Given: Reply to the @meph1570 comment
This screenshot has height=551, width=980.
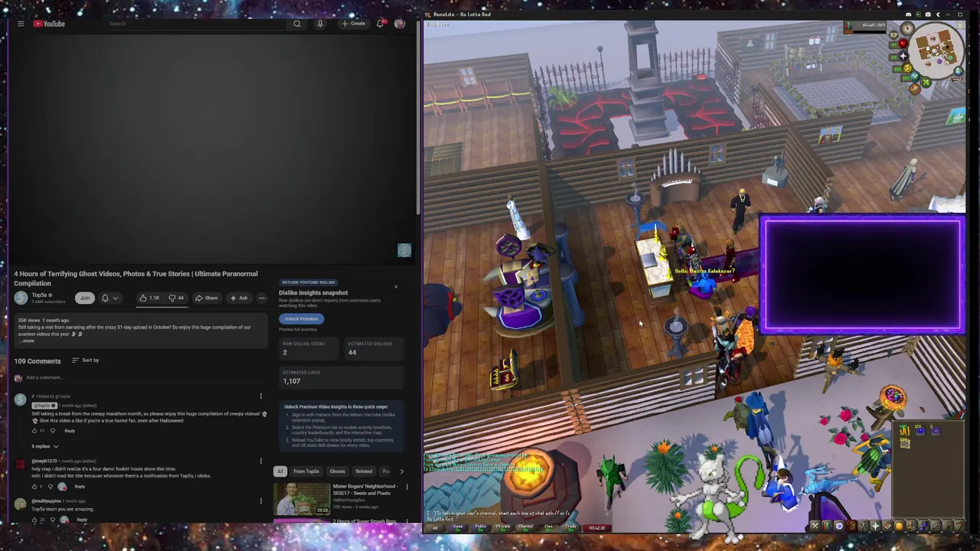Looking at the screenshot, I should tap(80, 487).
